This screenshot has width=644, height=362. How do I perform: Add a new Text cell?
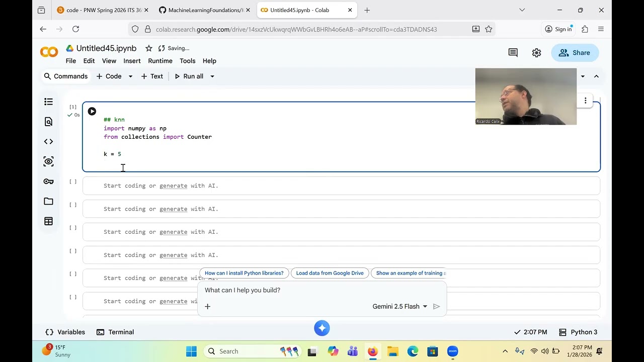click(x=152, y=76)
